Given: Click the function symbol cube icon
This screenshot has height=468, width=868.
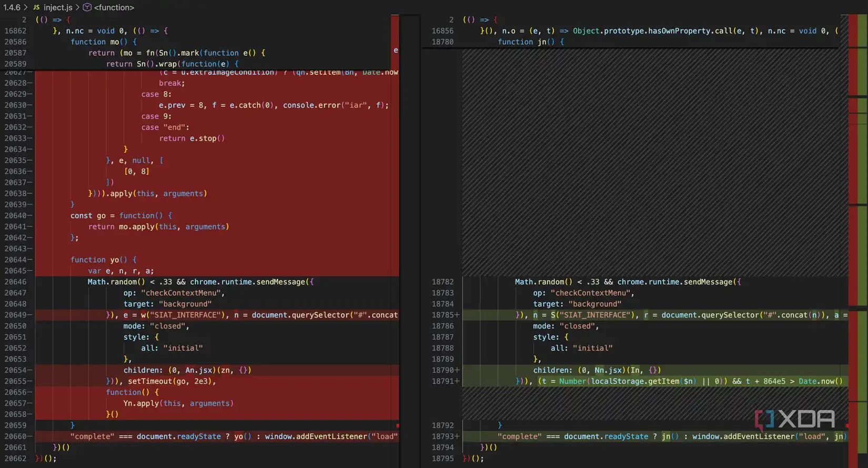Looking at the screenshot, I should pos(87,7).
